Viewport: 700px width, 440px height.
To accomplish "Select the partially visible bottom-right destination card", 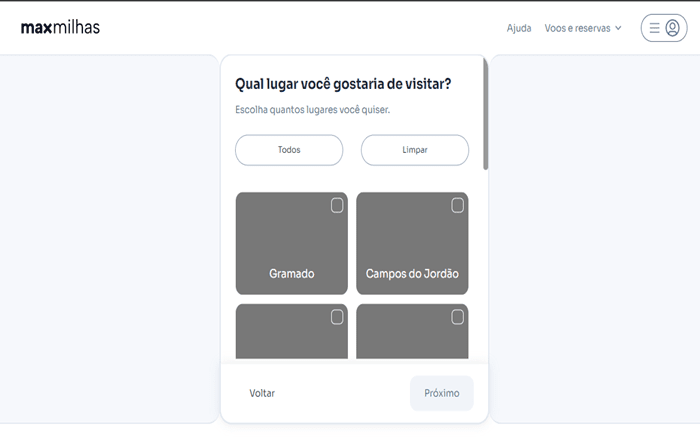I will (412, 335).
